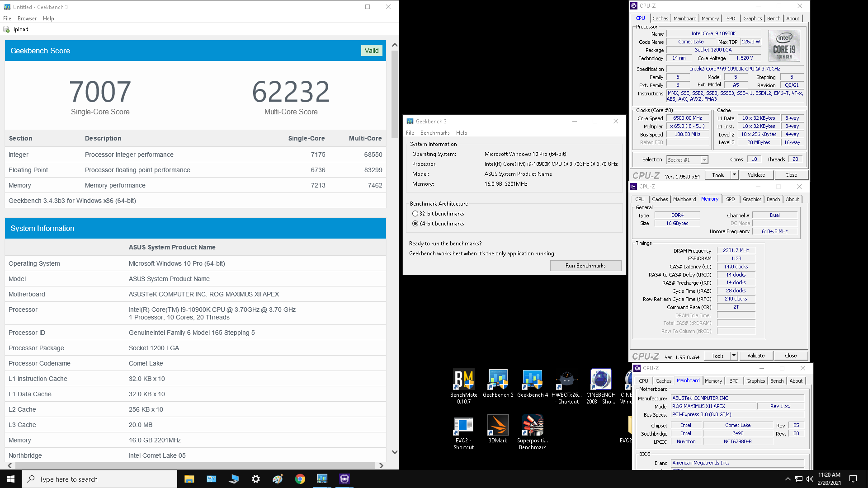
Task: Open File menu in Geekbench 3 dialog
Action: tap(410, 133)
